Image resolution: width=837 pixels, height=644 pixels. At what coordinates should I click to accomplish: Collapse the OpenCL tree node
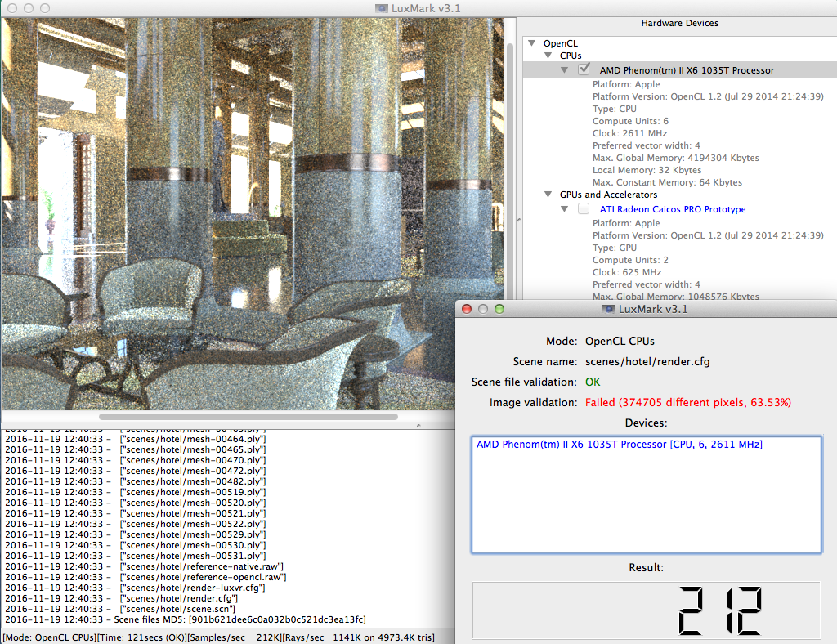coord(532,42)
